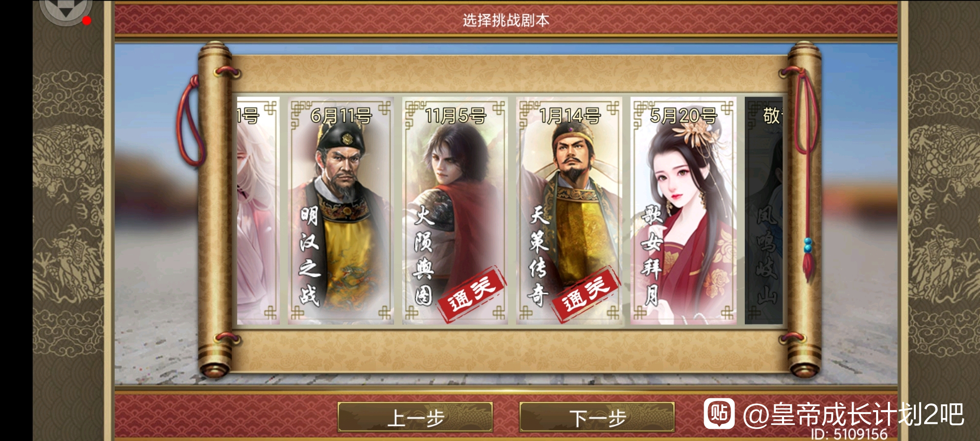Choose the 火陨舆图 scenario card

(x=455, y=211)
